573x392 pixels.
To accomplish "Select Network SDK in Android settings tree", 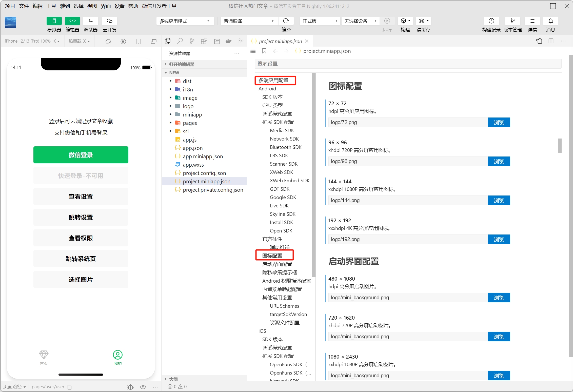I will (x=284, y=139).
